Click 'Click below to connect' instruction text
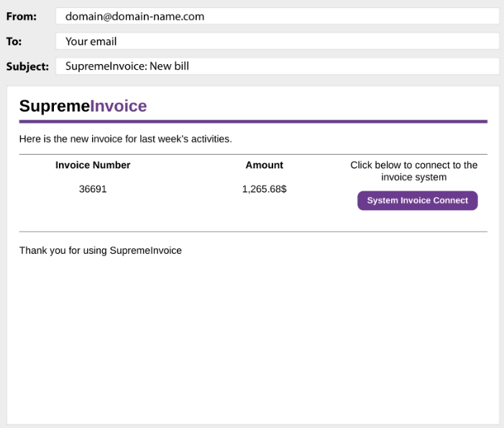This screenshot has width=504, height=428. click(413, 171)
